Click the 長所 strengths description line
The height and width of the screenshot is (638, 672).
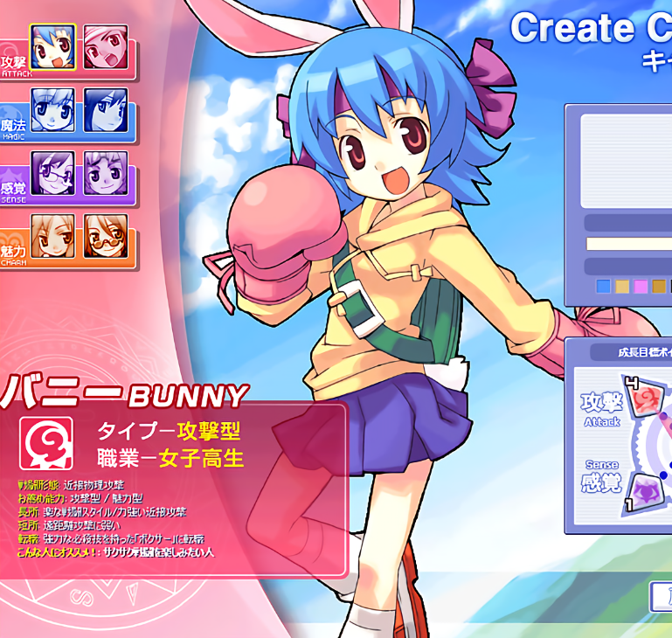[102, 512]
